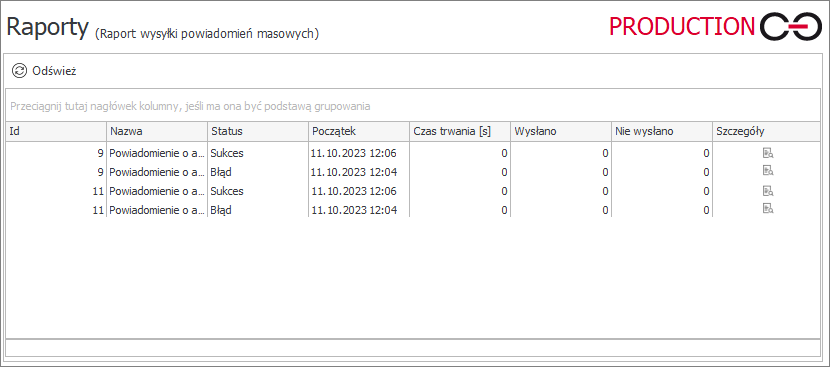Select Id cell 9 in Sukces row
Viewport: 830px width, 367px height.
(56, 154)
